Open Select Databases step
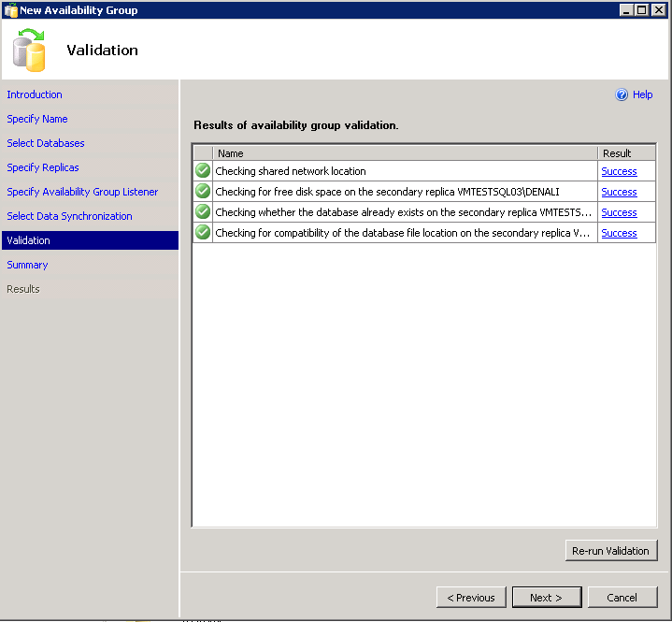672x622 pixels. (x=46, y=143)
